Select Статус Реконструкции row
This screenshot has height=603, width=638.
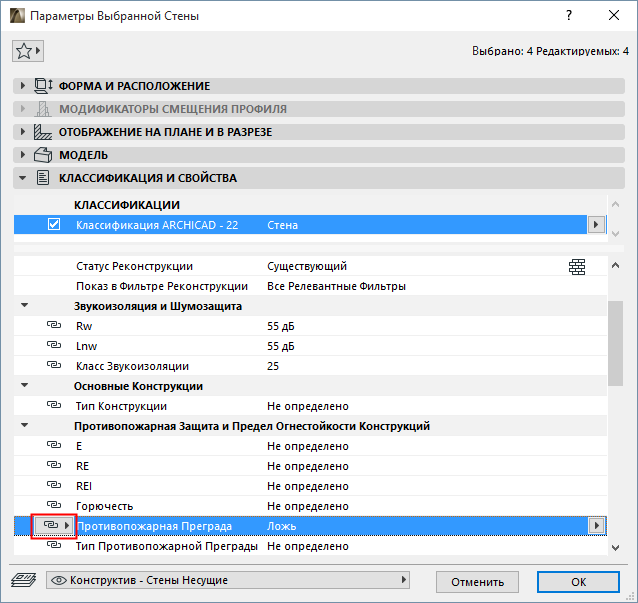310,266
